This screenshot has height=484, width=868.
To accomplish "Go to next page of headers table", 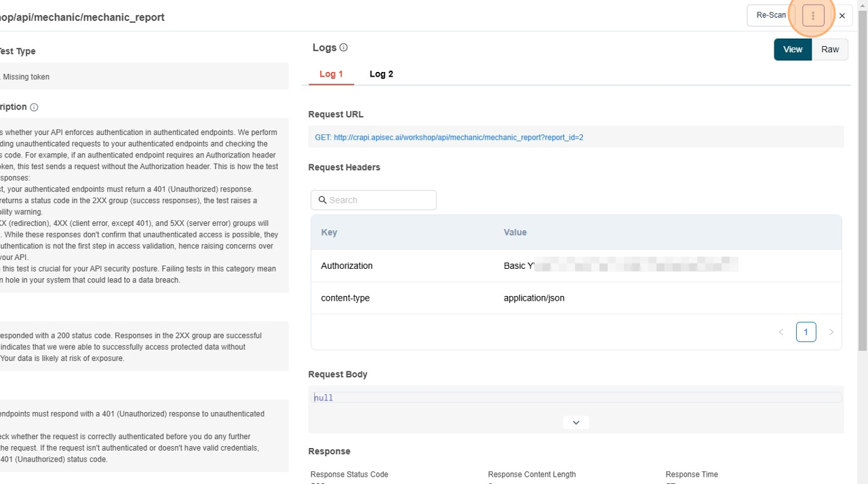I will click(x=831, y=332).
